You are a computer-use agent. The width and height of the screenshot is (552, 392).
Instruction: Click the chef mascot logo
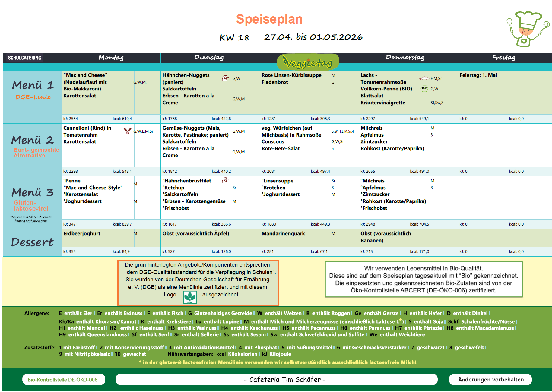tap(528, 29)
